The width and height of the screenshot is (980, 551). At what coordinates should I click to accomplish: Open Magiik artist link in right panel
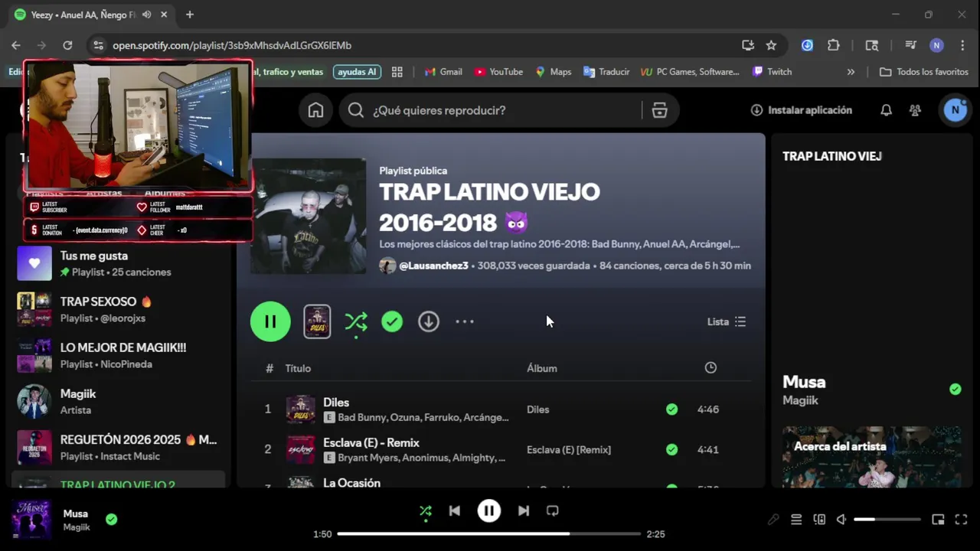tap(800, 400)
